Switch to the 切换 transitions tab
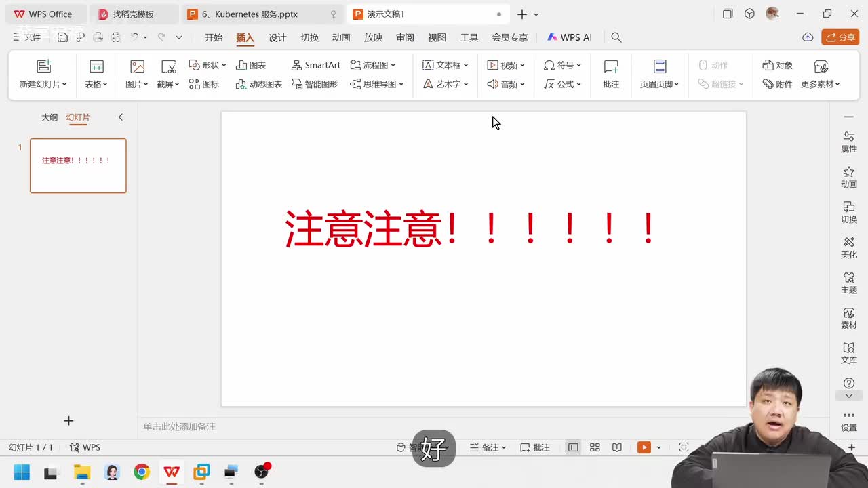Viewport: 868px width, 488px height. pyautogui.click(x=309, y=37)
